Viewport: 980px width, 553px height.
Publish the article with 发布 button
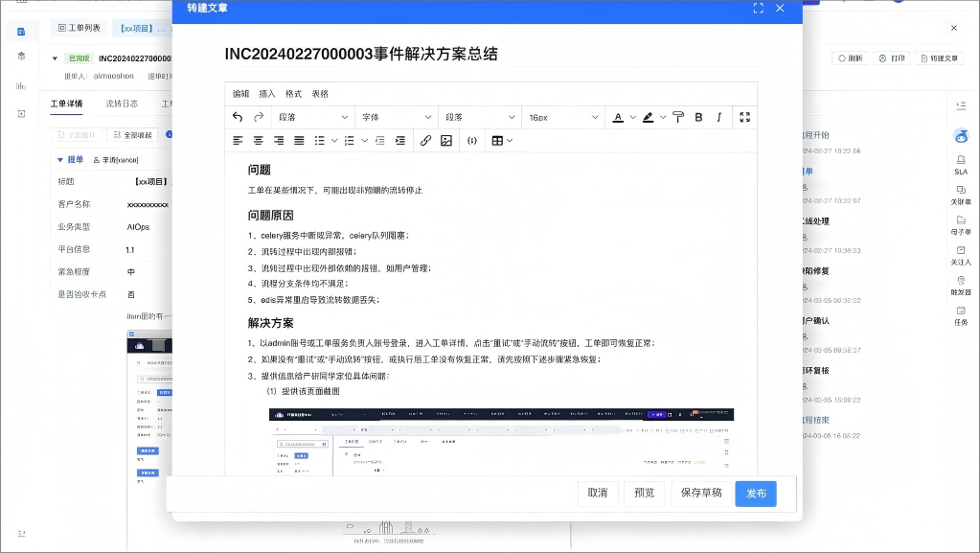coord(756,494)
